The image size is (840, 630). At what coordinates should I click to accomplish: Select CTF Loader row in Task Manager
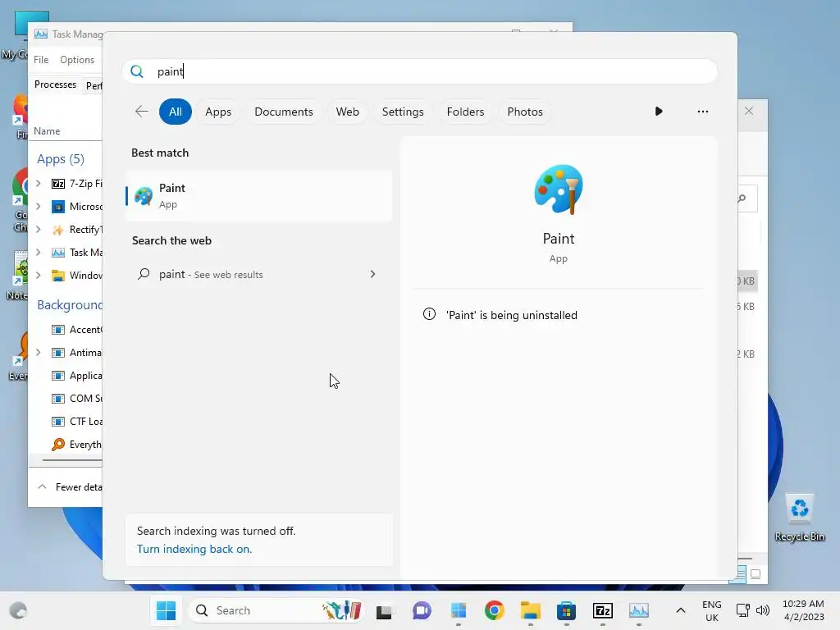(67, 422)
